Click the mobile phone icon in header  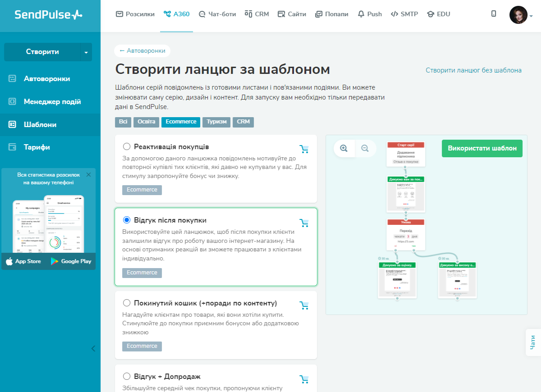click(494, 14)
